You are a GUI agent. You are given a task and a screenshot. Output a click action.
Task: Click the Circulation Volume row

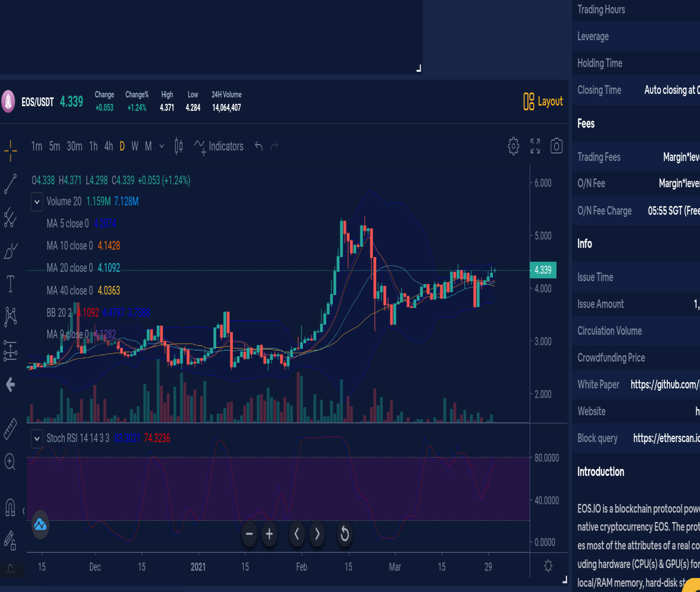click(636, 331)
